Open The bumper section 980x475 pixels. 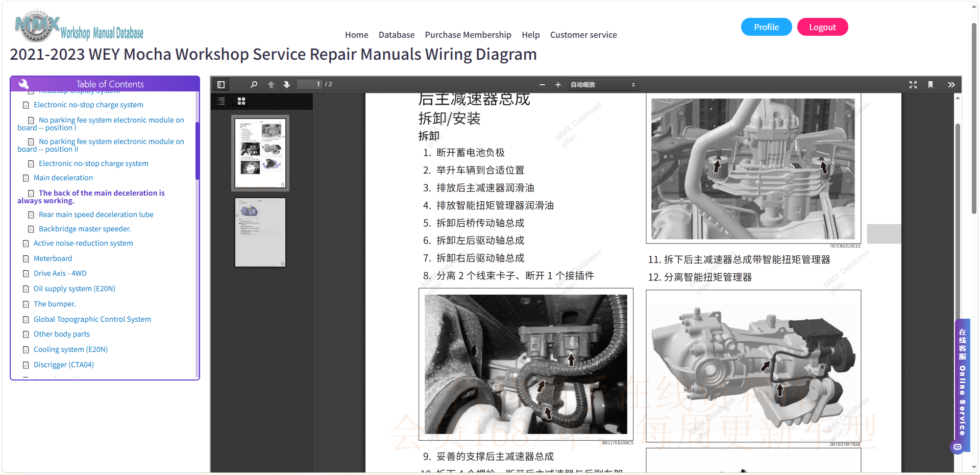click(x=55, y=304)
